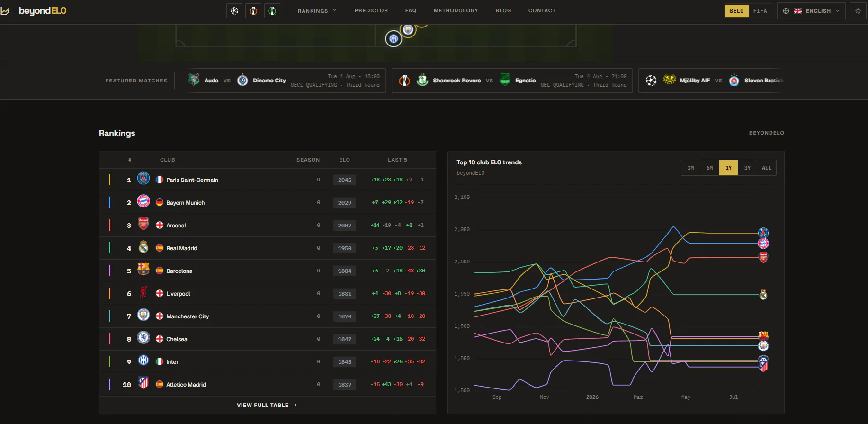Viewport: 868px width, 424px height.
Task: Open the beyondELO home logo
Action: 34,11
